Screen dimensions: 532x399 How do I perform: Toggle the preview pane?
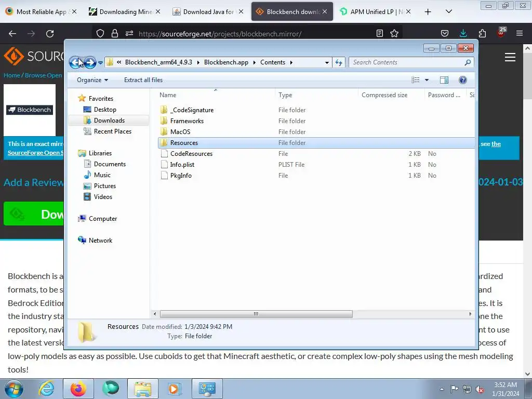pyautogui.click(x=444, y=80)
